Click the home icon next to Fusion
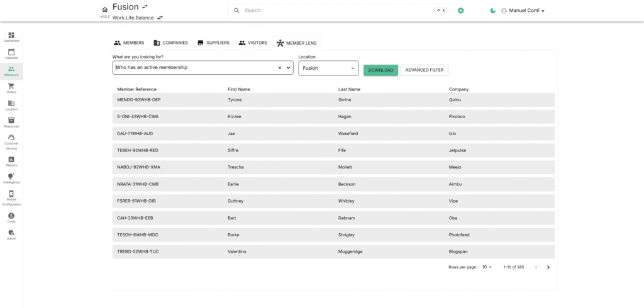644x308 pixels. (x=105, y=9)
